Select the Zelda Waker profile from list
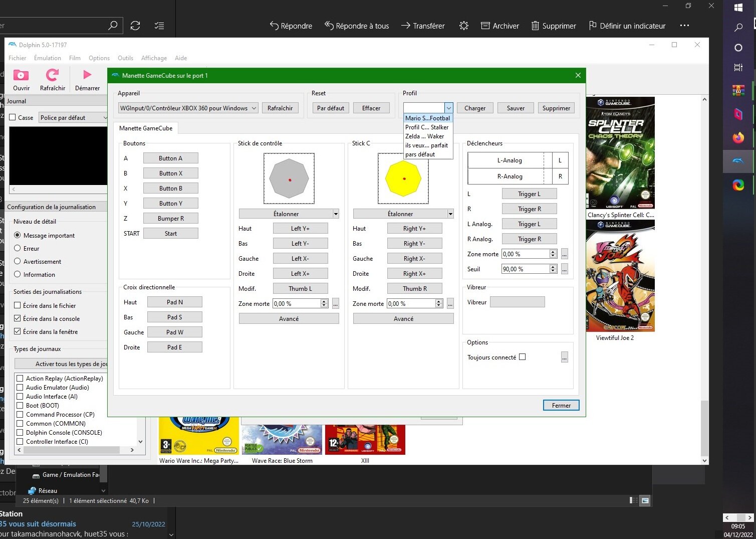The image size is (756, 539). click(x=424, y=136)
